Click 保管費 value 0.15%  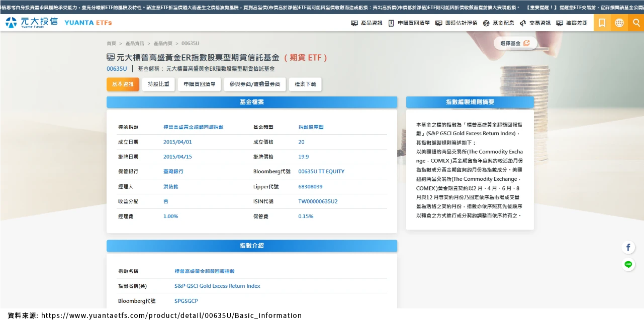[306, 217]
